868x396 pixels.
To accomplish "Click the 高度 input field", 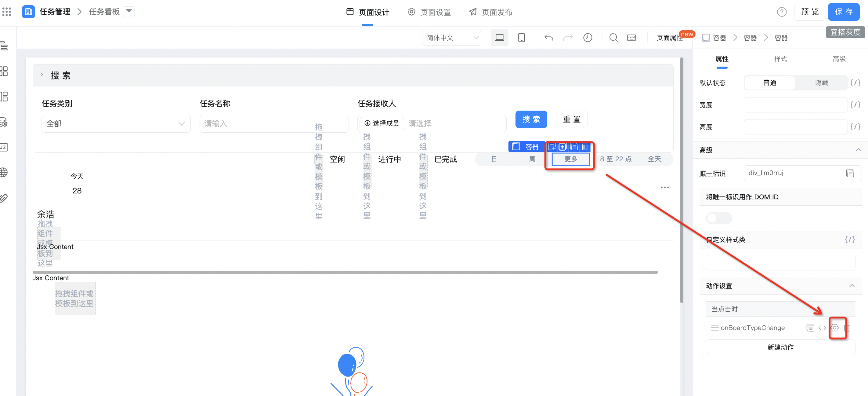I will point(795,127).
